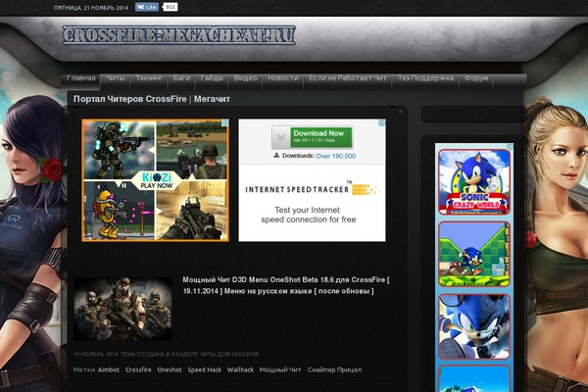Image resolution: width=588 pixels, height=392 pixels.
Task: Click the Снайпер Прицел tag
Action: (x=334, y=369)
